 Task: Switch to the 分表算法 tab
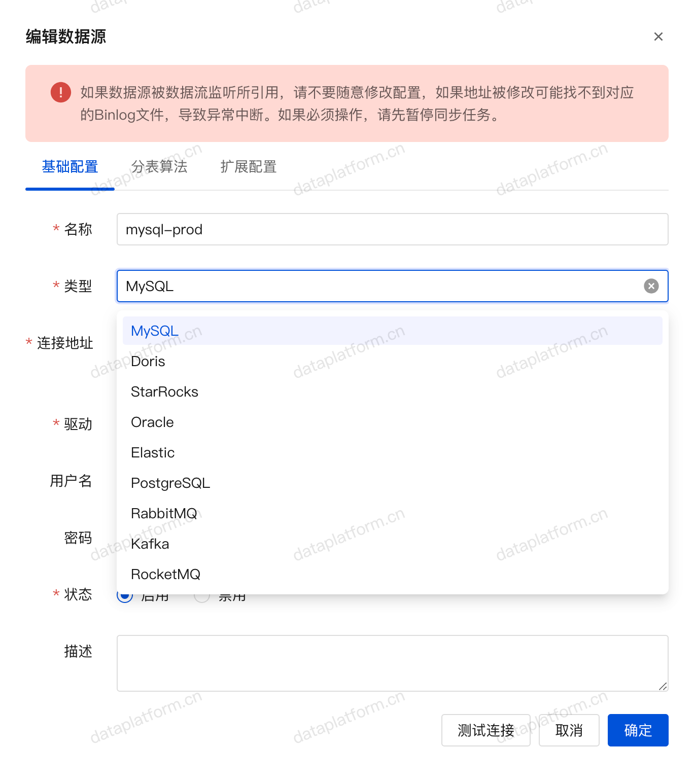pos(159,167)
